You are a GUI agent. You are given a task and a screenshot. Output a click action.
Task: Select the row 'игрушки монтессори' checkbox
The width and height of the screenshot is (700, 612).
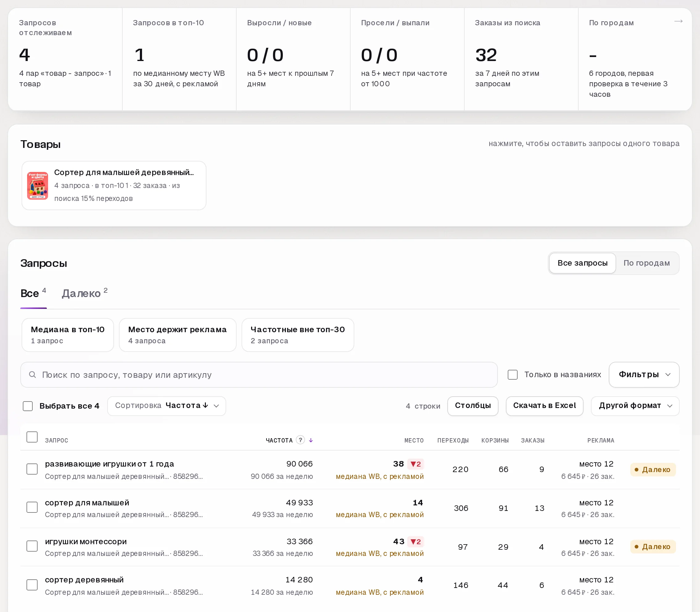pyautogui.click(x=32, y=546)
